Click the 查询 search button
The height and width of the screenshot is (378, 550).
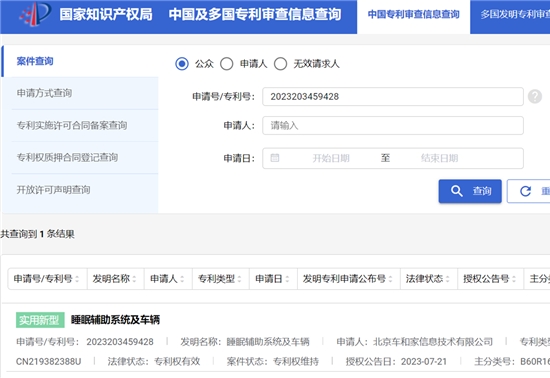click(x=470, y=191)
